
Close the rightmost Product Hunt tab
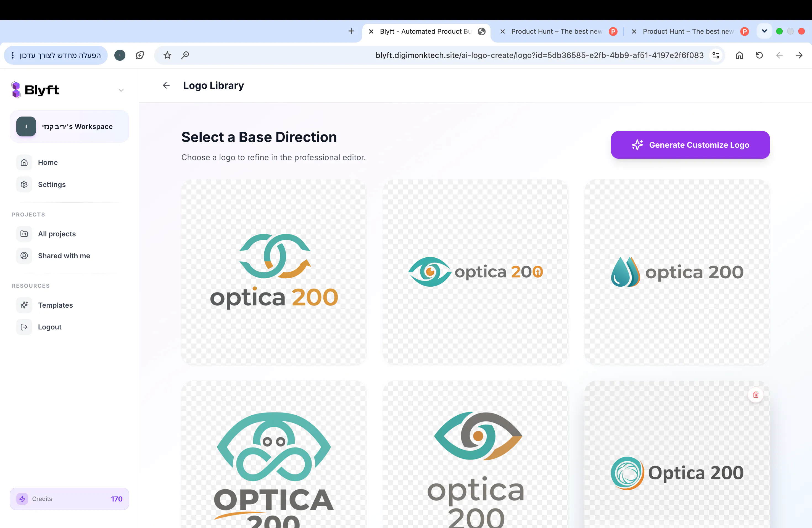634,31
